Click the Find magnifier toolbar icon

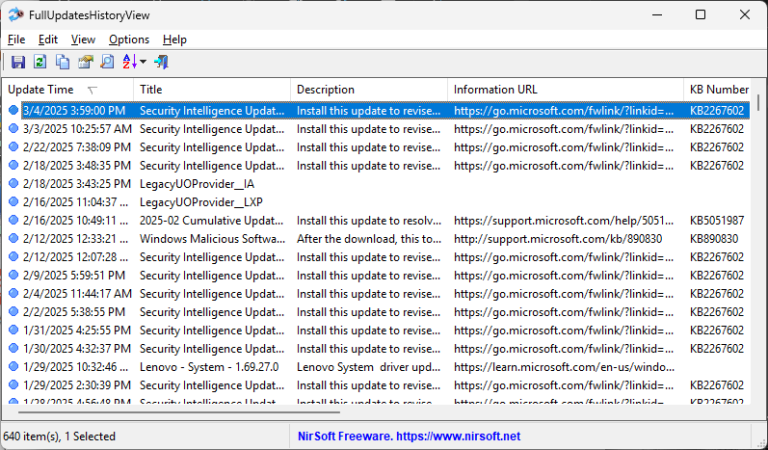coord(107,62)
